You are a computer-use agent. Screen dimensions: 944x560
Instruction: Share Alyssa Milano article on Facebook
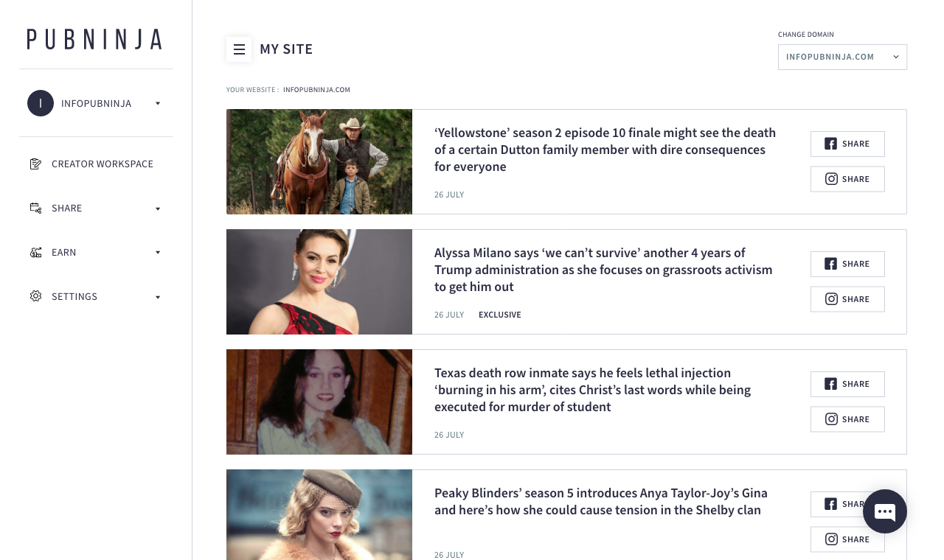point(847,264)
